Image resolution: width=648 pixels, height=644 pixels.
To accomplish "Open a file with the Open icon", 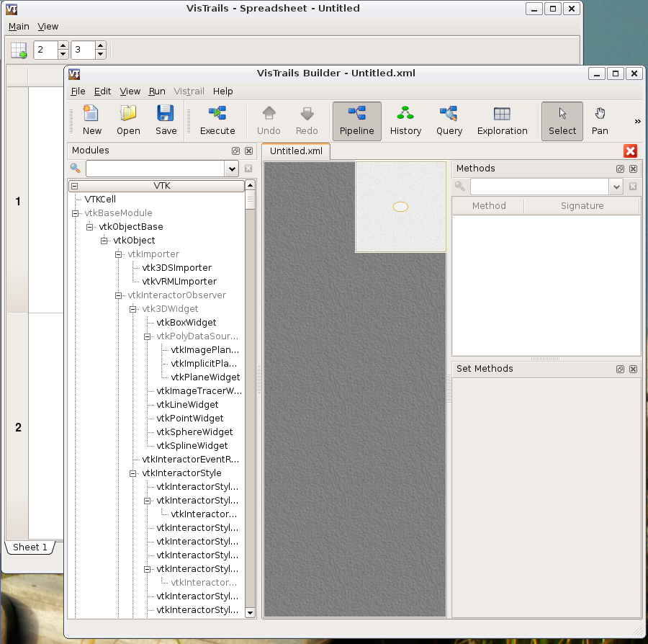I will [128, 120].
